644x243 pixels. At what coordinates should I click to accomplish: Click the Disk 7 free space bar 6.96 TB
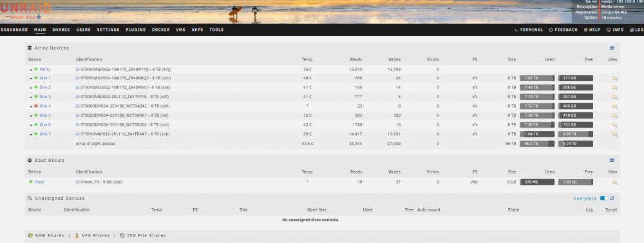click(575, 134)
